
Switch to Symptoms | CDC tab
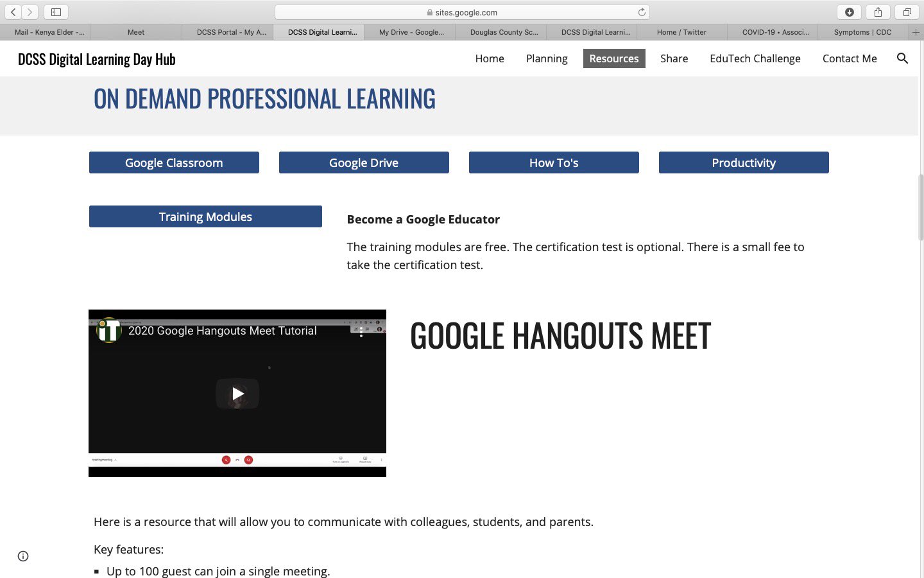pos(863,32)
